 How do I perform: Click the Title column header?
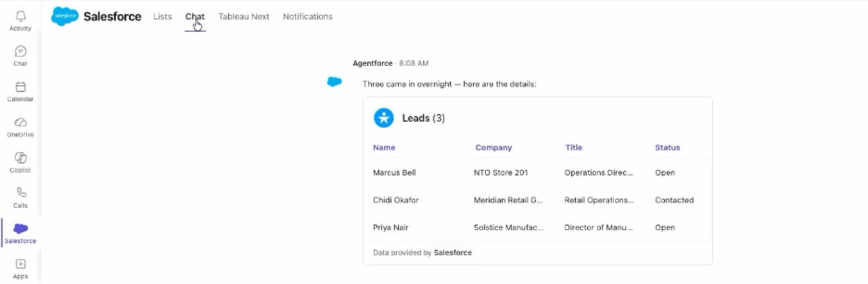pyautogui.click(x=574, y=148)
